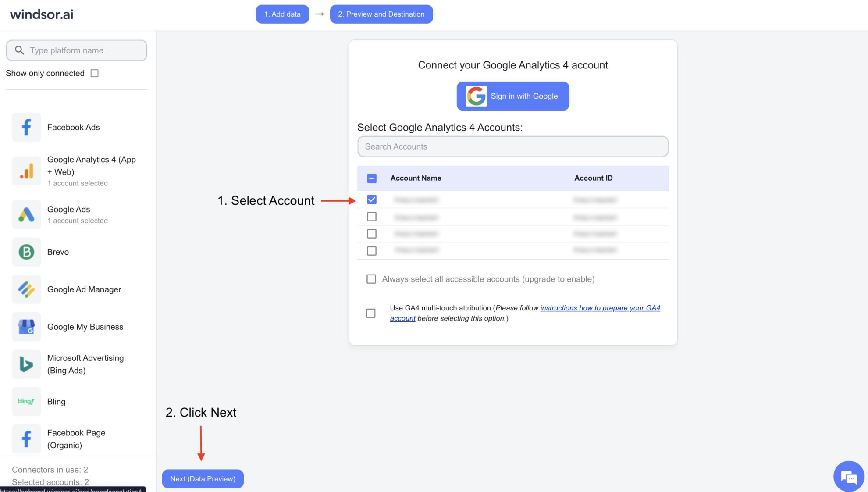Check the fourth account row checkbox
Screen dimensions: 868x492
point(372,251)
